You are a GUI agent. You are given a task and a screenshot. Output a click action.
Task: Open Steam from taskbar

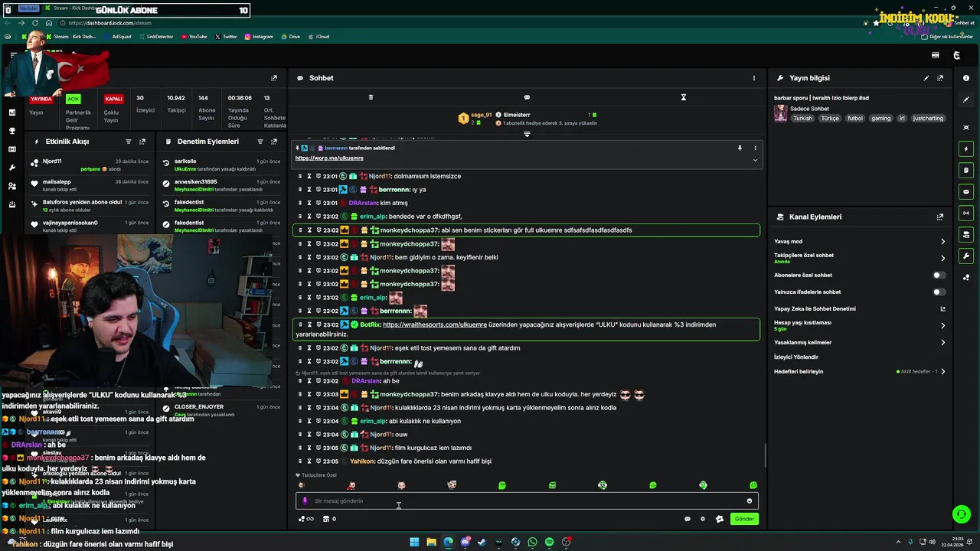pyautogui.click(x=482, y=542)
